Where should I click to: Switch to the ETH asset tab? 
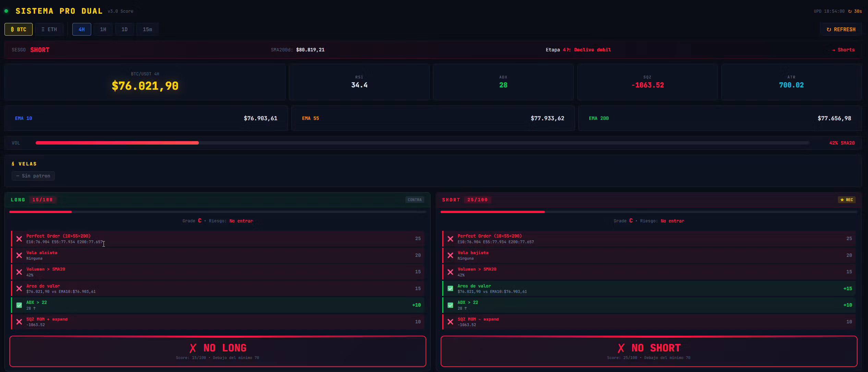point(49,29)
